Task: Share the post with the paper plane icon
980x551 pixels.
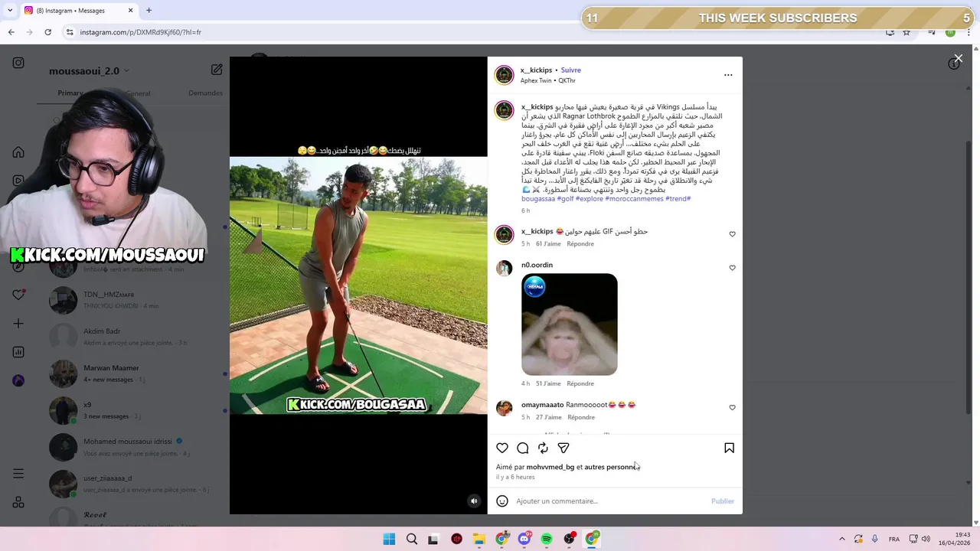Action: [563, 448]
